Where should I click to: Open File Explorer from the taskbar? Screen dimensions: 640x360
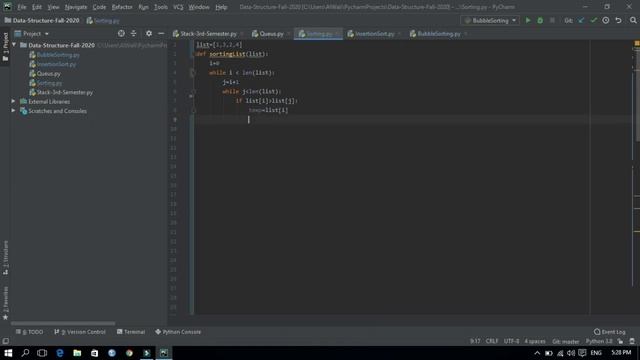(x=77, y=353)
